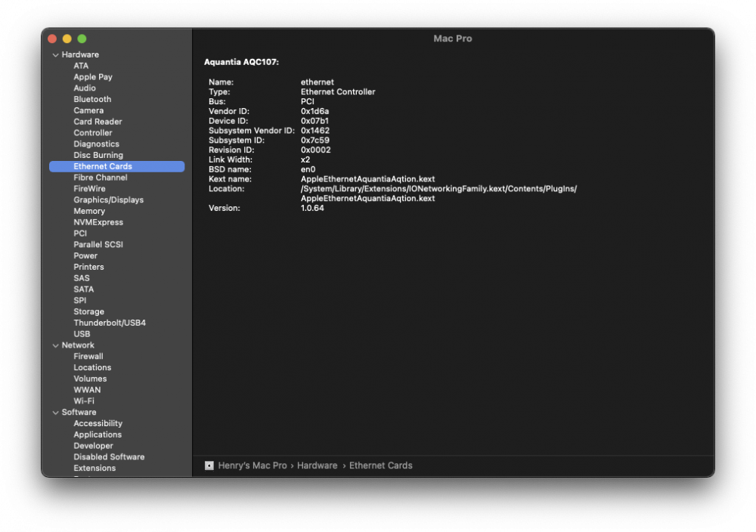
Task: Click the Network section heading
Action: point(78,345)
